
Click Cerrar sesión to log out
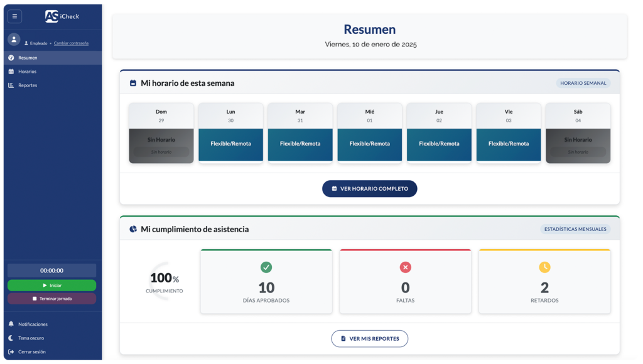[31, 351]
